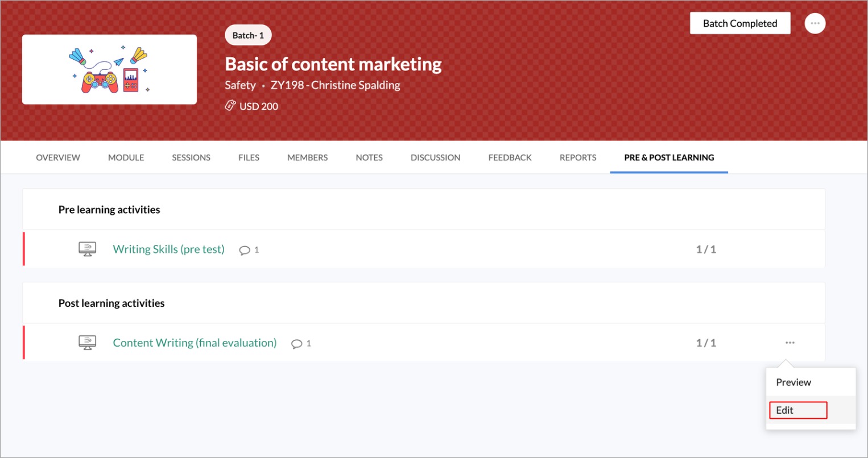
Task: Click the header three-dot options icon
Action: (815, 23)
